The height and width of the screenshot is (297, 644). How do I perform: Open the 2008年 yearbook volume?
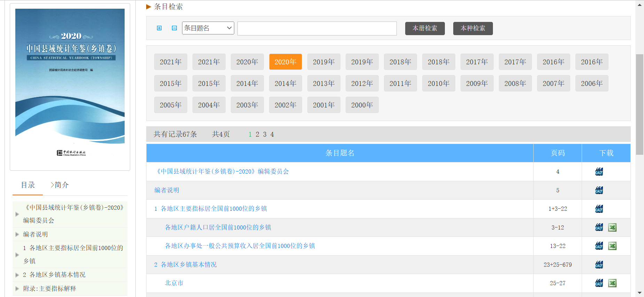pyautogui.click(x=515, y=83)
